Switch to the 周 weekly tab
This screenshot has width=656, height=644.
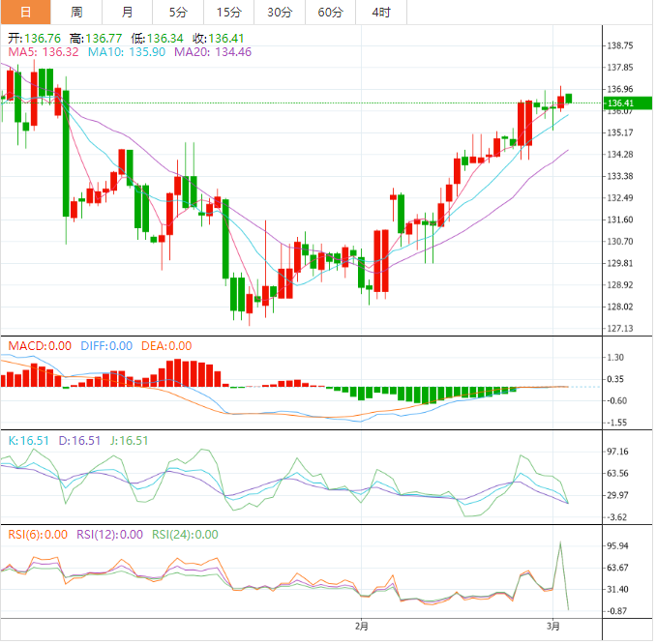click(x=76, y=13)
